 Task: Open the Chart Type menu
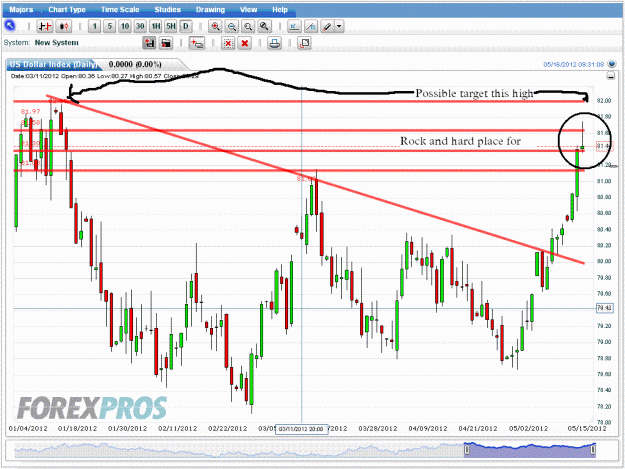click(67, 10)
